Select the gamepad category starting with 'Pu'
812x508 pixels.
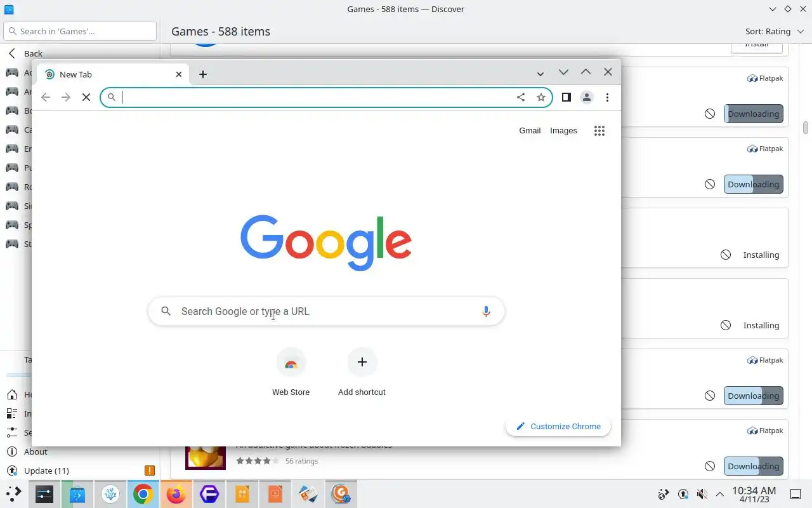(x=18, y=168)
